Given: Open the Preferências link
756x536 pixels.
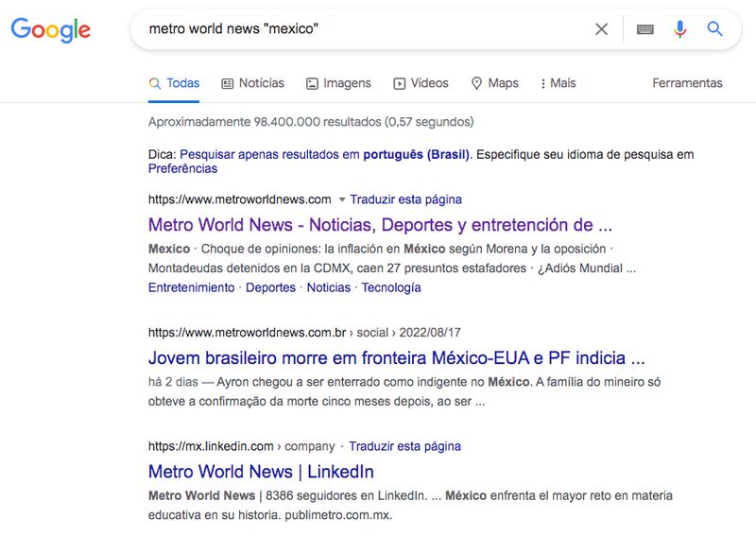Looking at the screenshot, I should (182, 168).
